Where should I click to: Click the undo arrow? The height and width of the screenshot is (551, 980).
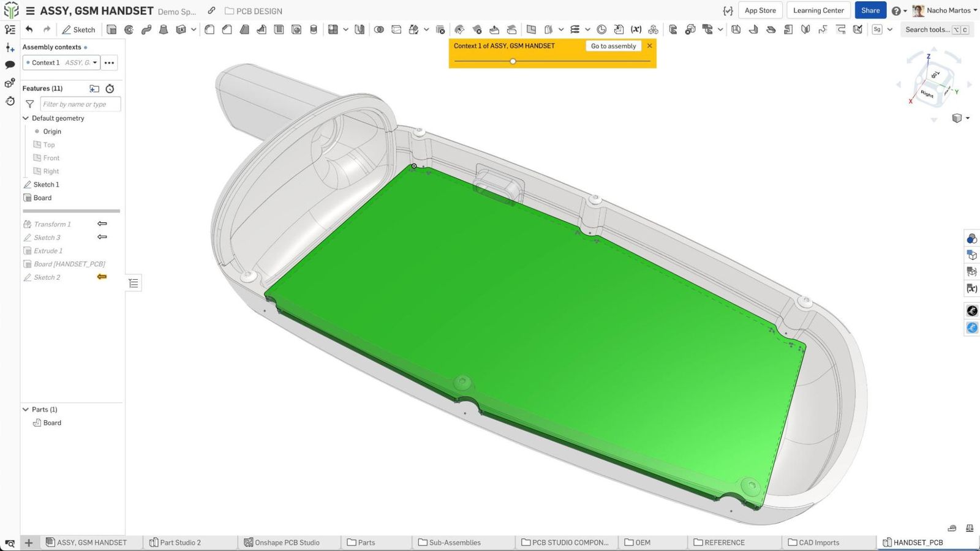29,29
